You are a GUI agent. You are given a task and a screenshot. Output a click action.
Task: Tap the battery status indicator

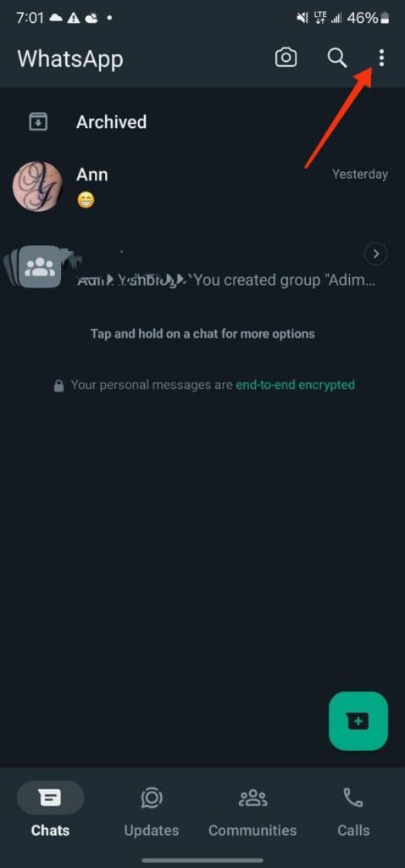point(385,19)
